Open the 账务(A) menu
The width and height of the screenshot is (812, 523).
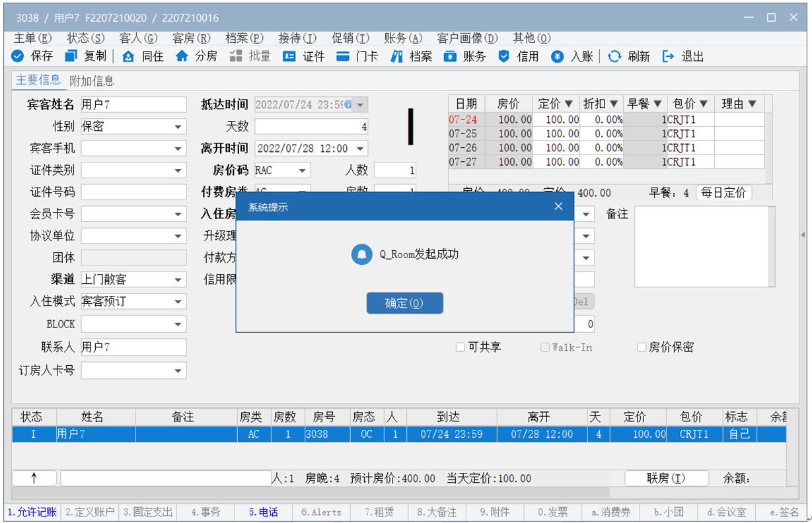point(403,38)
